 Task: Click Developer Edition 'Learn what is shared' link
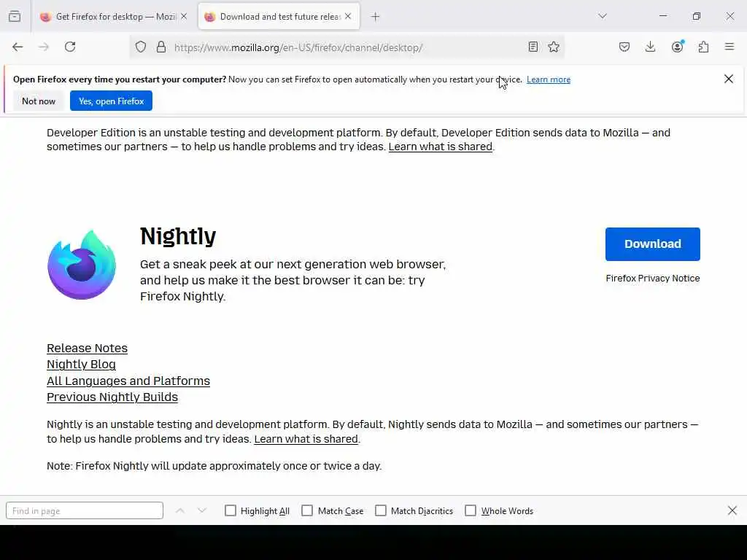(440, 147)
